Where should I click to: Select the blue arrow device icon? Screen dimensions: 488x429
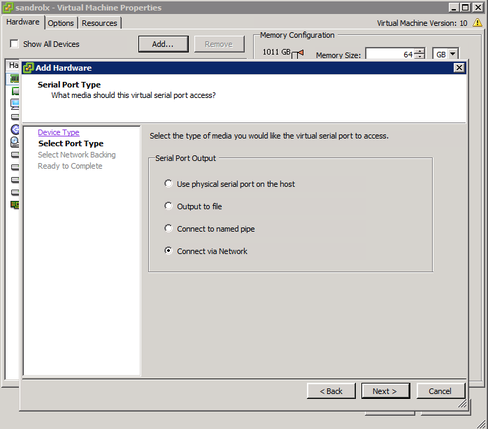click(x=15, y=129)
